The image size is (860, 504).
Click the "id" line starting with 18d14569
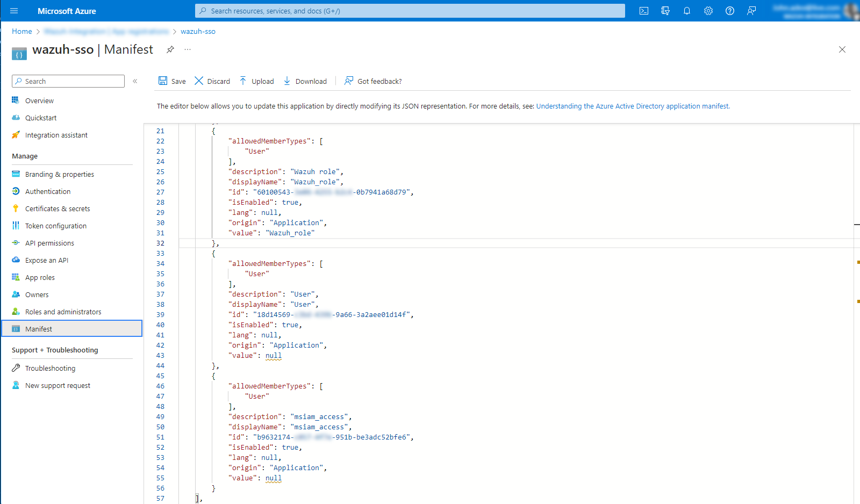[x=321, y=314]
